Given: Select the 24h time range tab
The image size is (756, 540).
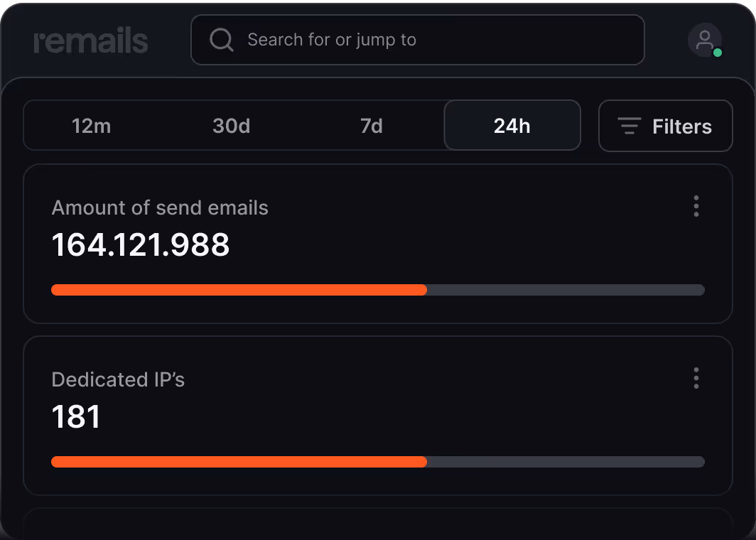Looking at the screenshot, I should [512, 125].
